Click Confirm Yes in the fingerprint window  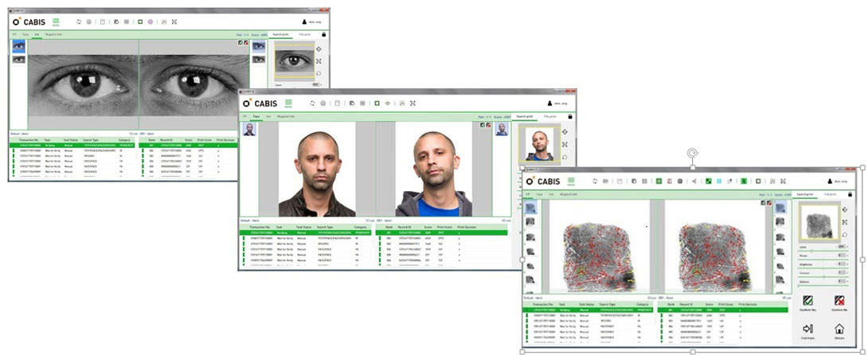(807, 302)
